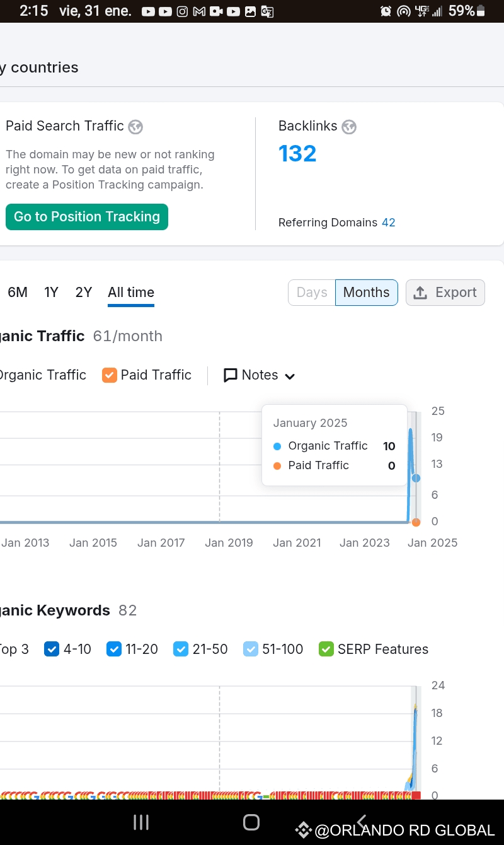
Task: Disable the SERP Features checkbox
Action: click(x=326, y=649)
